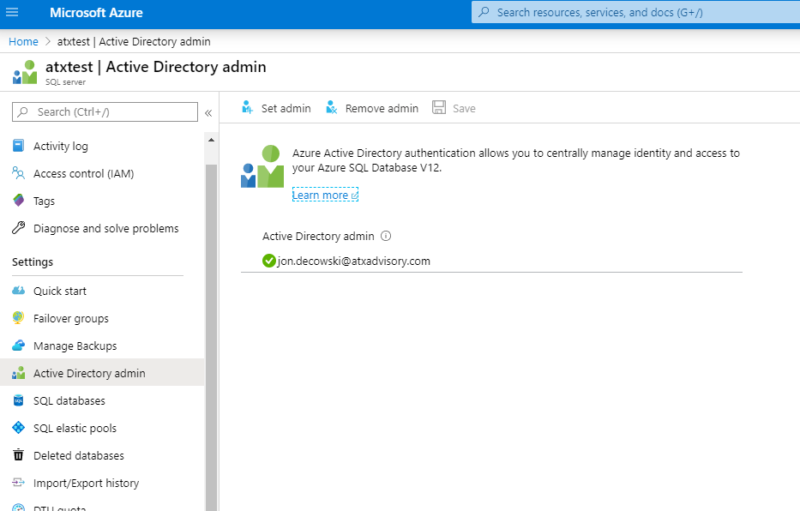
Task: Click the Import/Export history icon
Action: pyautogui.click(x=18, y=482)
